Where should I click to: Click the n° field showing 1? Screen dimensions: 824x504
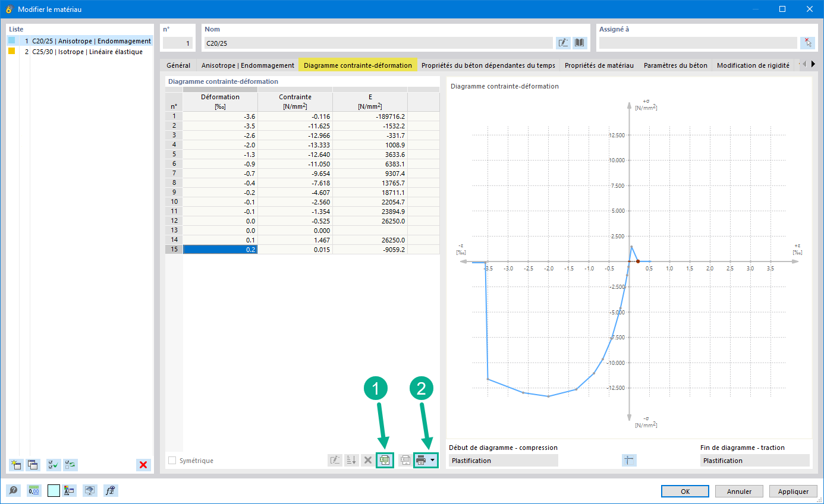[x=178, y=43]
